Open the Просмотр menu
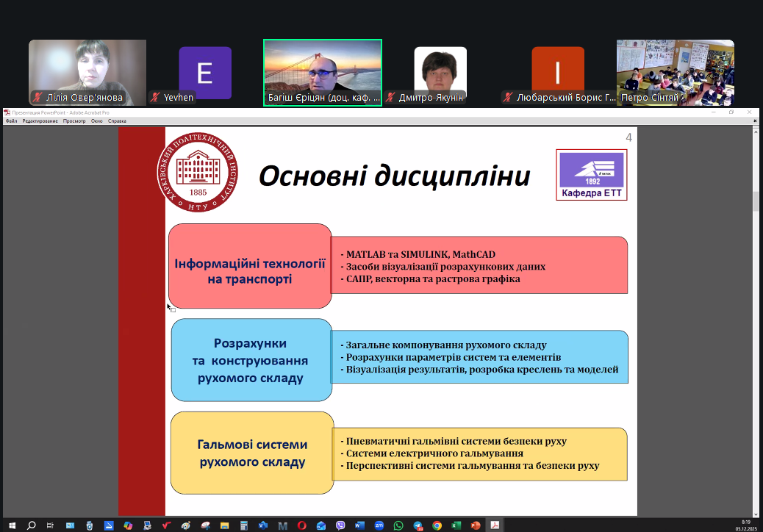This screenshot has height=532, width=763. point(74,121)
